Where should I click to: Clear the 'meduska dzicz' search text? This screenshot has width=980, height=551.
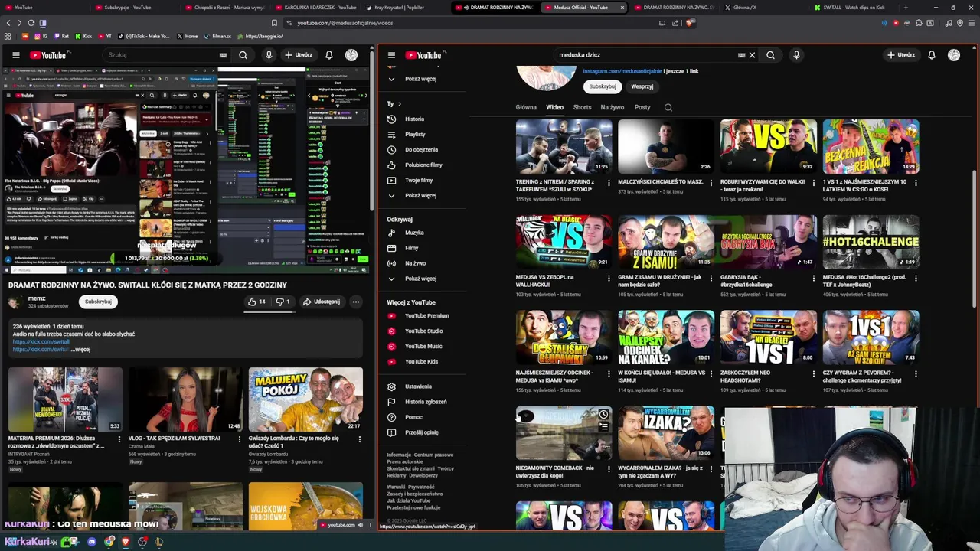click(752, 55)
